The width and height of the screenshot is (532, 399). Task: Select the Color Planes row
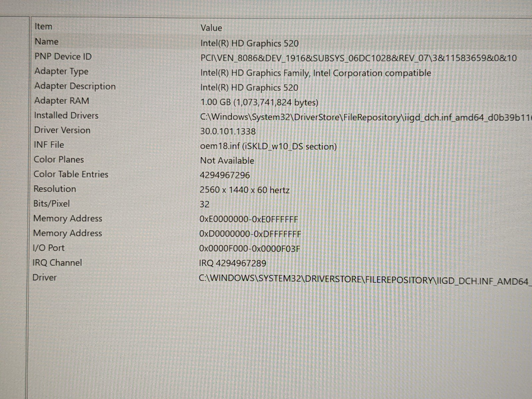click(x=59, y=160)
